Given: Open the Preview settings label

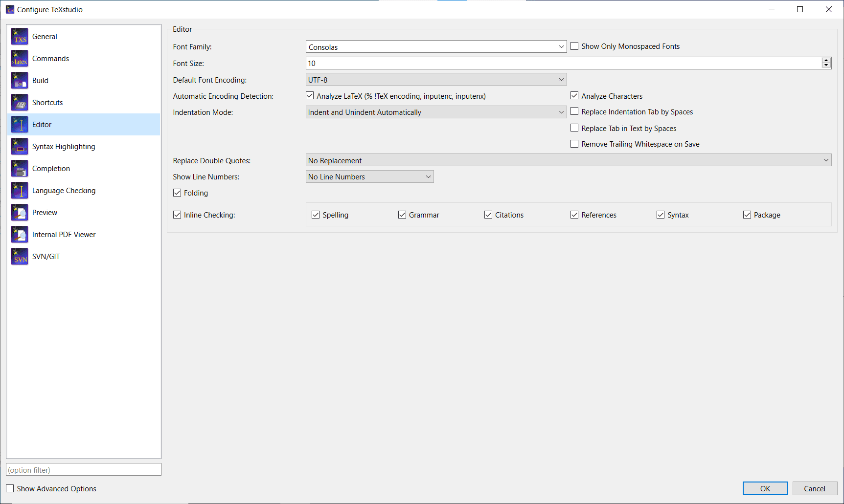Looking at the screenshot, I should click(45, 213).
